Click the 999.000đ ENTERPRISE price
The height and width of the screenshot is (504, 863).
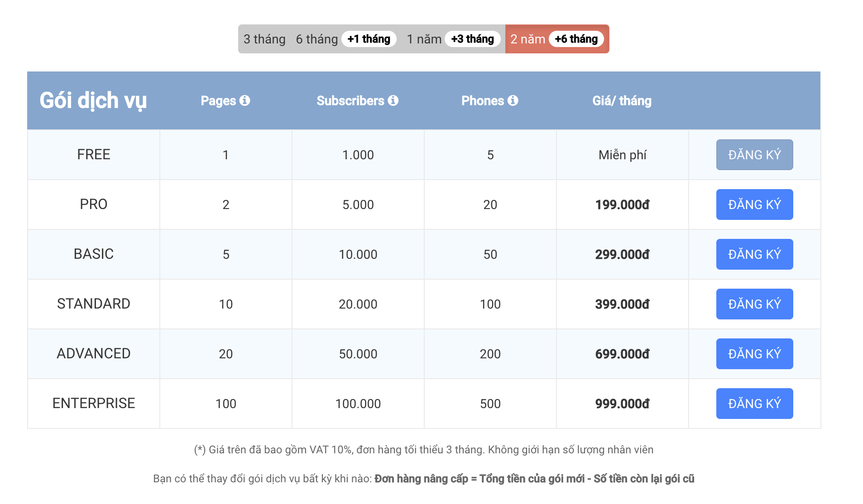(622, 404)
